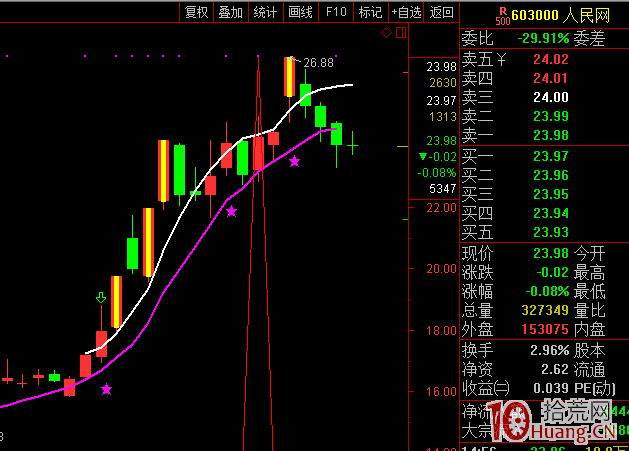The image size is (629, 451).
Task: Click the R 500 badge icon
Action: point(503,16)
